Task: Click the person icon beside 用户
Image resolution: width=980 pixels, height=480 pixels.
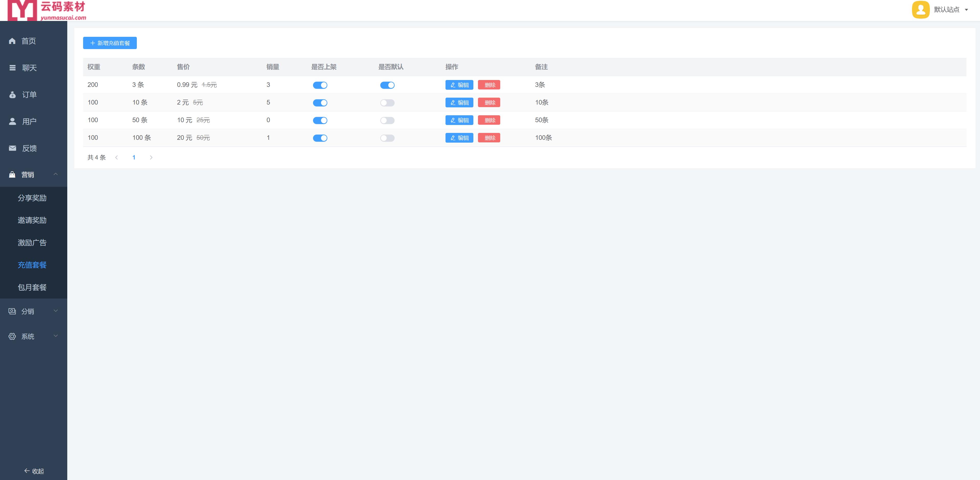Action: 13,121
